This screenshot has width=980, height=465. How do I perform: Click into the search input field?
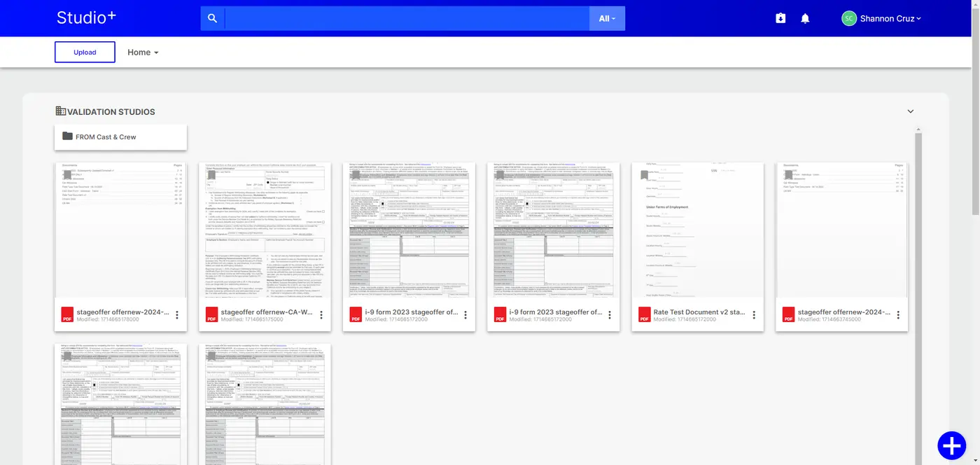[406, 19]
